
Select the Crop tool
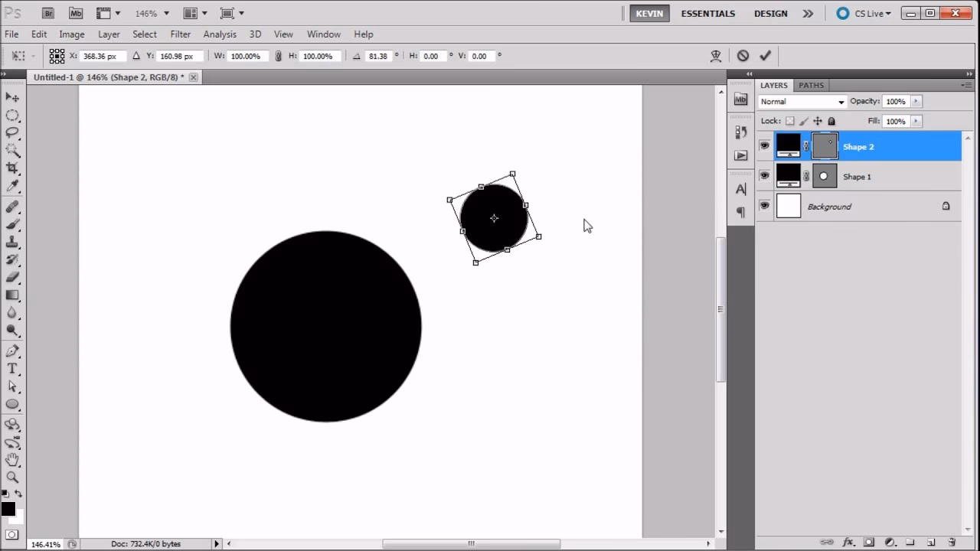[x=12, y=168]
